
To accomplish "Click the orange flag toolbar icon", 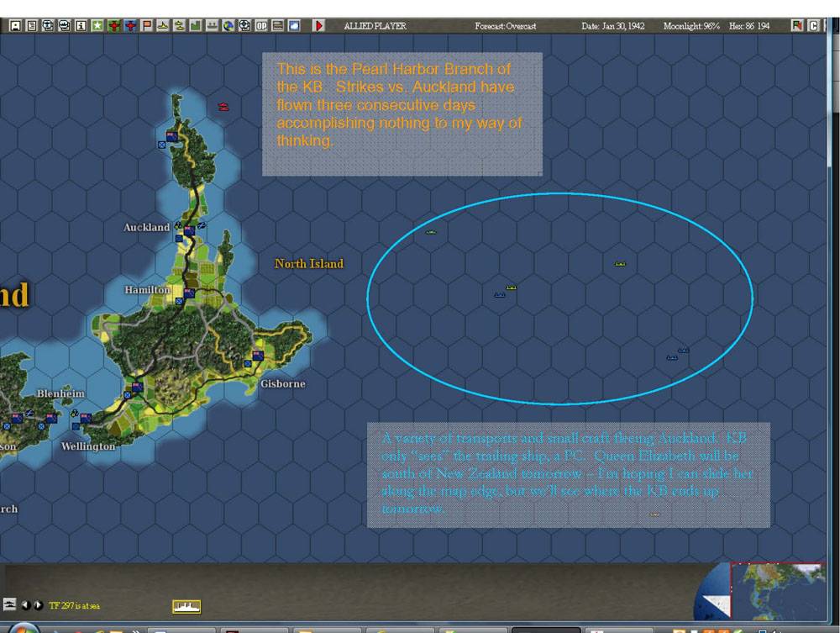I will pos(147,26).
